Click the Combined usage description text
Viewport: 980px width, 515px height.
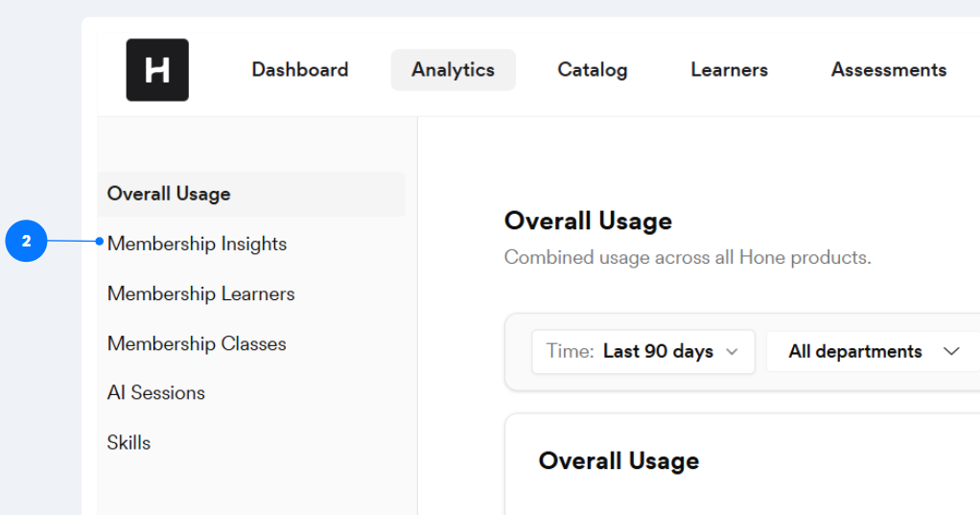tap(688, 257)
